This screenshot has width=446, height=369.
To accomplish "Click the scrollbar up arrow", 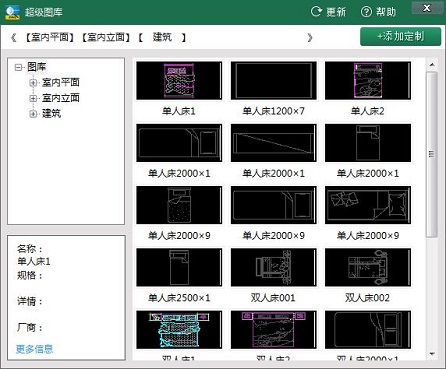I will coord(432,64).
